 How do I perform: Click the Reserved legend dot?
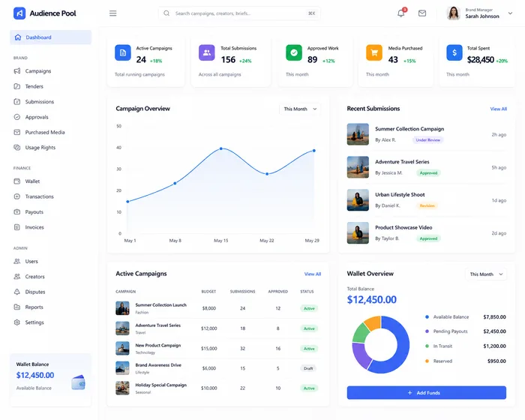(x=427, y=361)
